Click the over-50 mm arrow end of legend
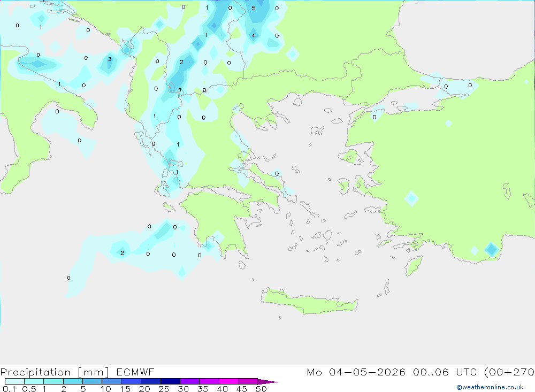This screenshot has height=392, width=535. (267, 382)
